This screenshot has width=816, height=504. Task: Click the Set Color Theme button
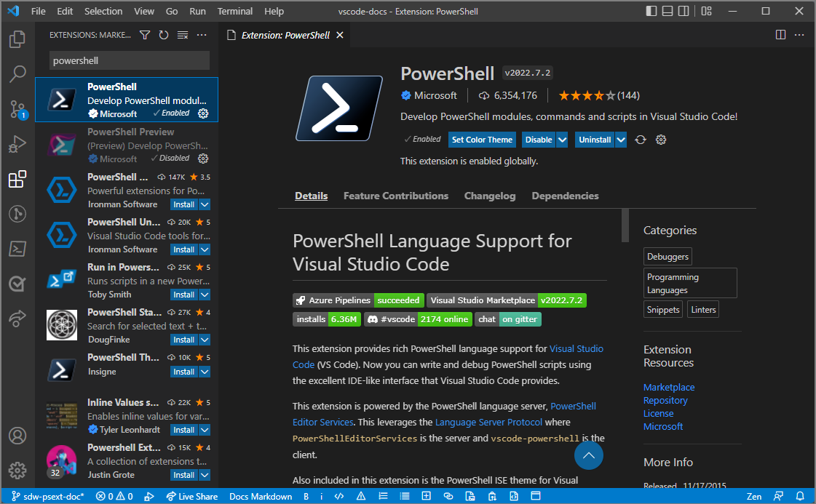(x=482, y=139)
